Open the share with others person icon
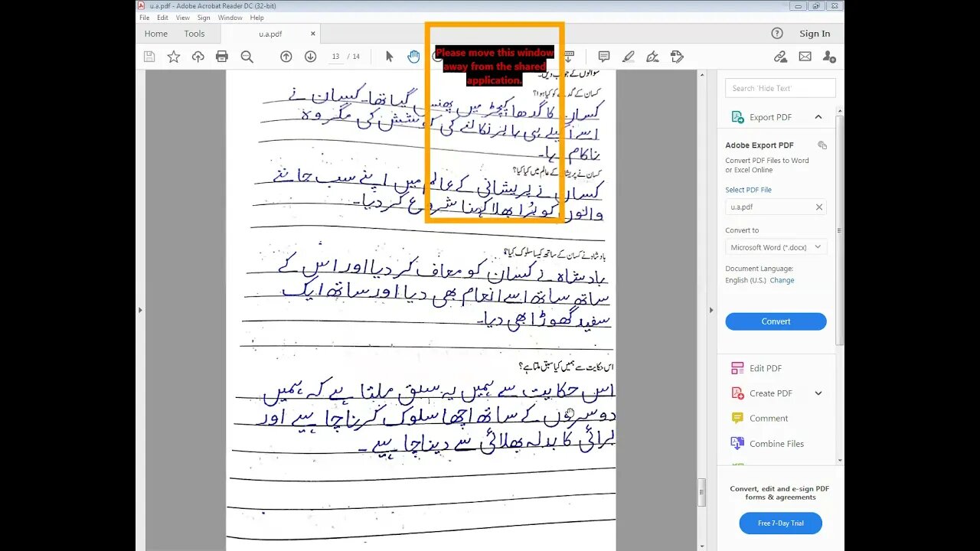Image resolution: width=980 pixels, height=551 pixels. coord(829,57)
